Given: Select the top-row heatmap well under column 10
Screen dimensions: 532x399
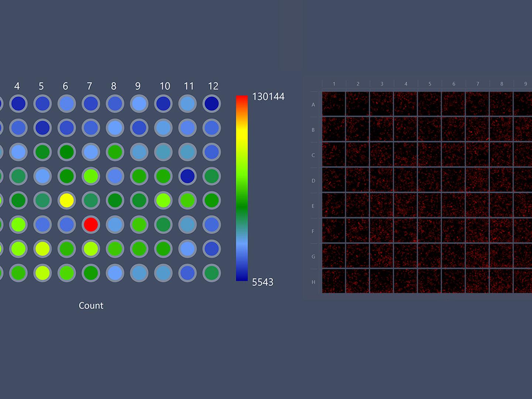Looking at the screenshot, I should point(163,104).
